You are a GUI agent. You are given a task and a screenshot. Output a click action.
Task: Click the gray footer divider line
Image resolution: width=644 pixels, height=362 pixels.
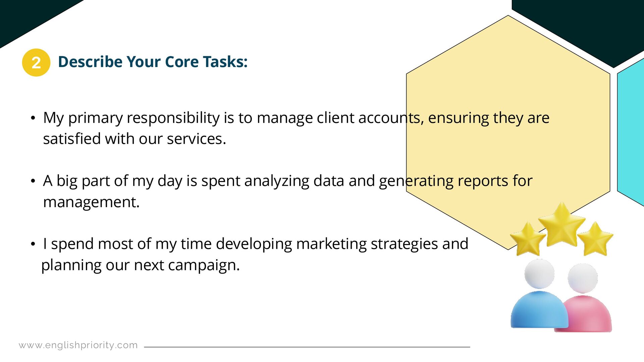click(x=307, y=347)
